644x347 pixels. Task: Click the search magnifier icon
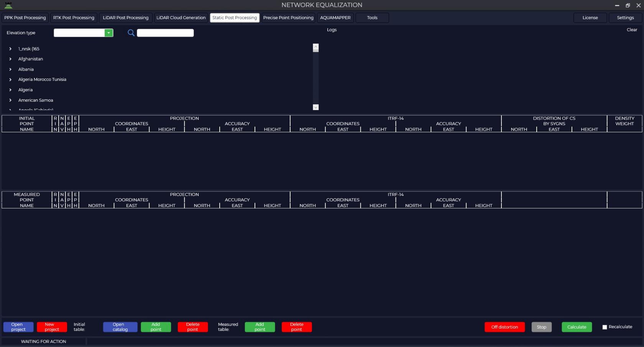(131, 33)
